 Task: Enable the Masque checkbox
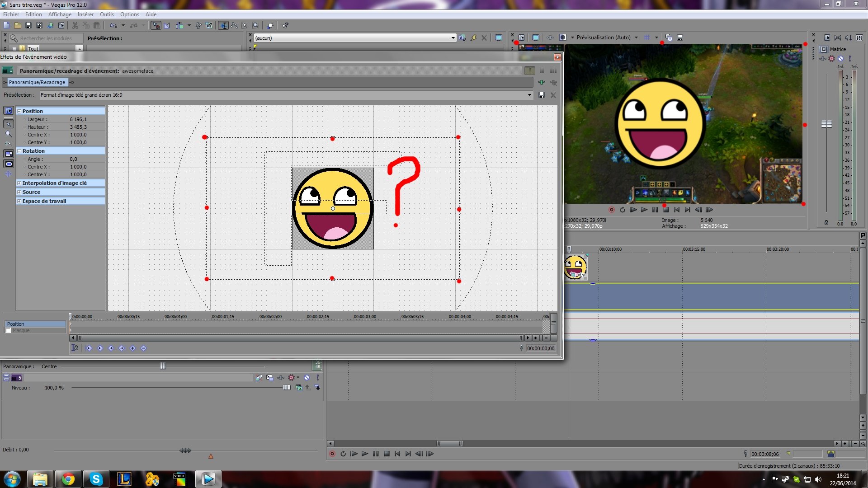pos(9,330)
